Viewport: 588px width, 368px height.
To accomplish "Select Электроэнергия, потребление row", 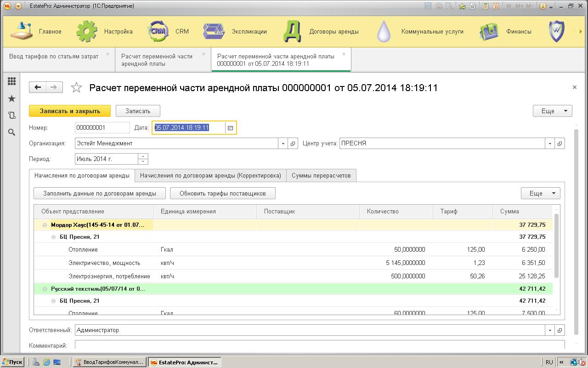I will (293, 276).
